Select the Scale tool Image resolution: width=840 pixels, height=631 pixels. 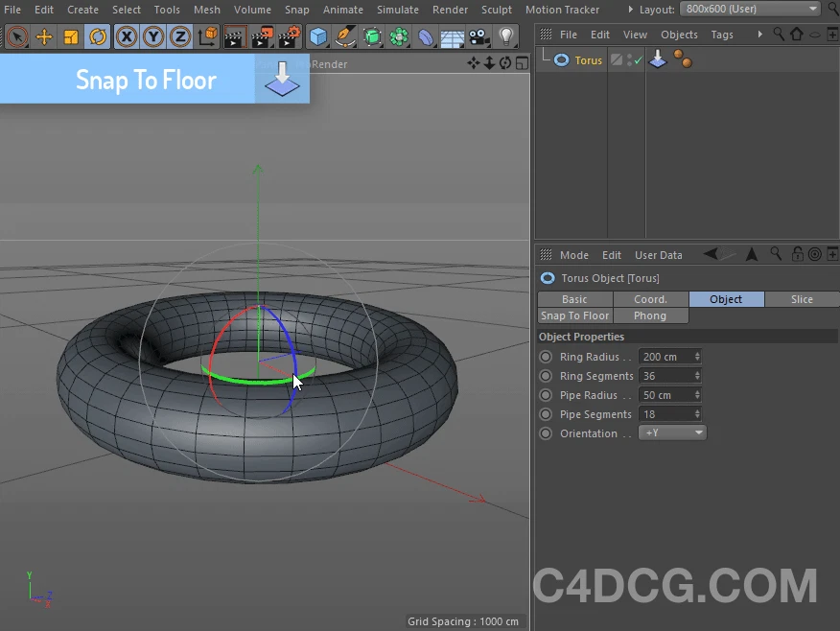(x=71, y=36)
